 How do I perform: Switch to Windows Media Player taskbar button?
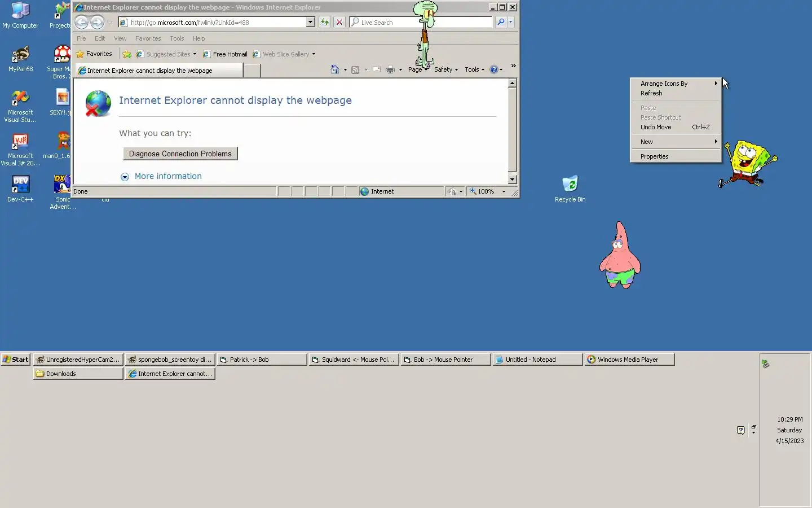click(630, 360)
